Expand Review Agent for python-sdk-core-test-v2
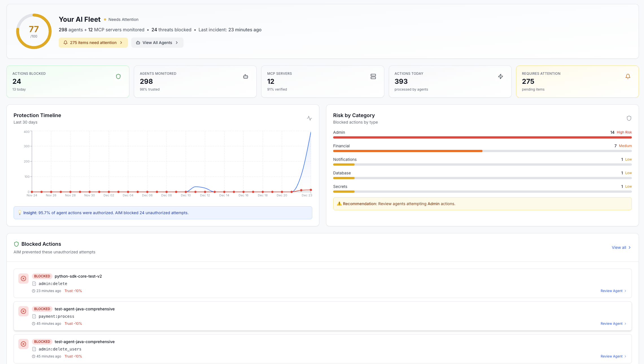Screen dimensions: 644x364 (613, 291)
